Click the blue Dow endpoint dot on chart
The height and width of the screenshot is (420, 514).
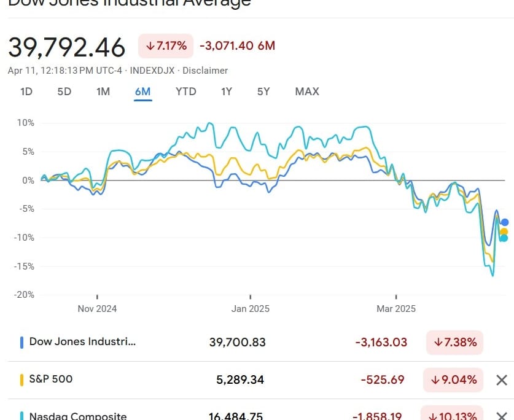tap(505, 222)
